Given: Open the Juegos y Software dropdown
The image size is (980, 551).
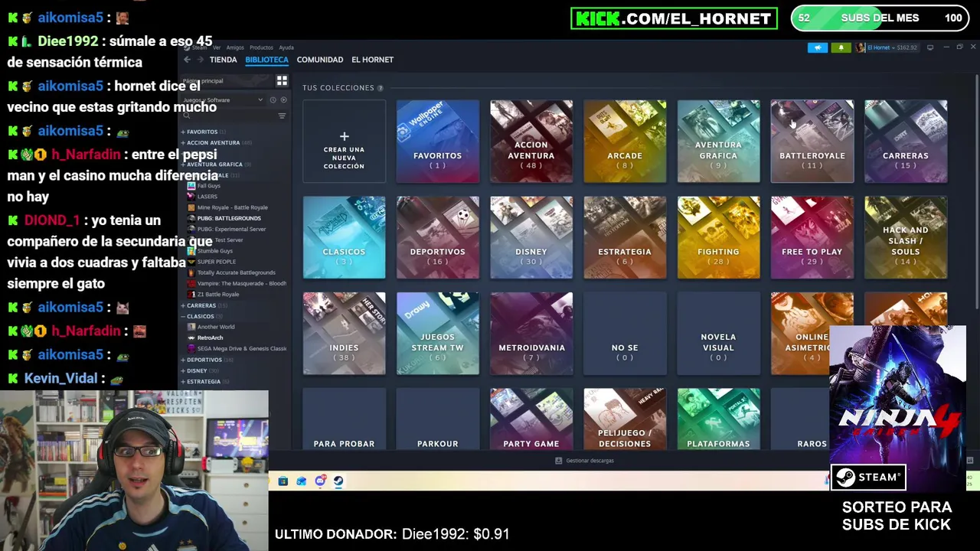Looking at the screenshot, I should point(223,100).
